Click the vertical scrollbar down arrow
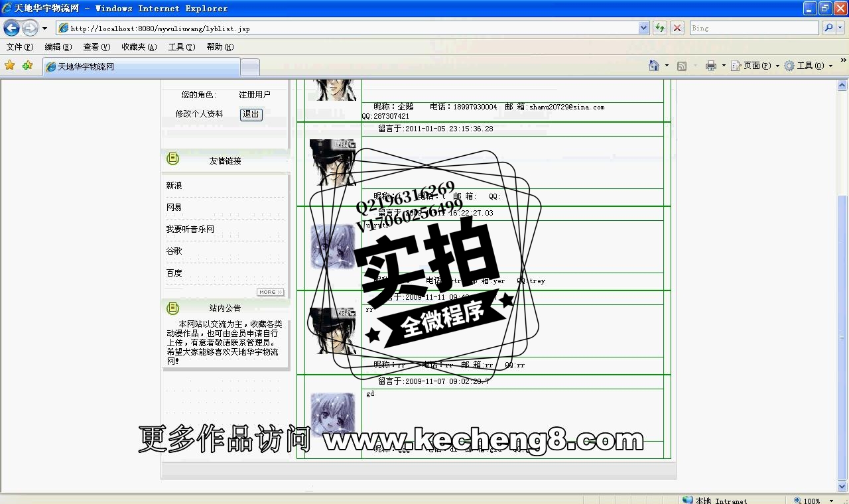Image resolution: width=849 pixels, height=504 pixels. [842, 487]
